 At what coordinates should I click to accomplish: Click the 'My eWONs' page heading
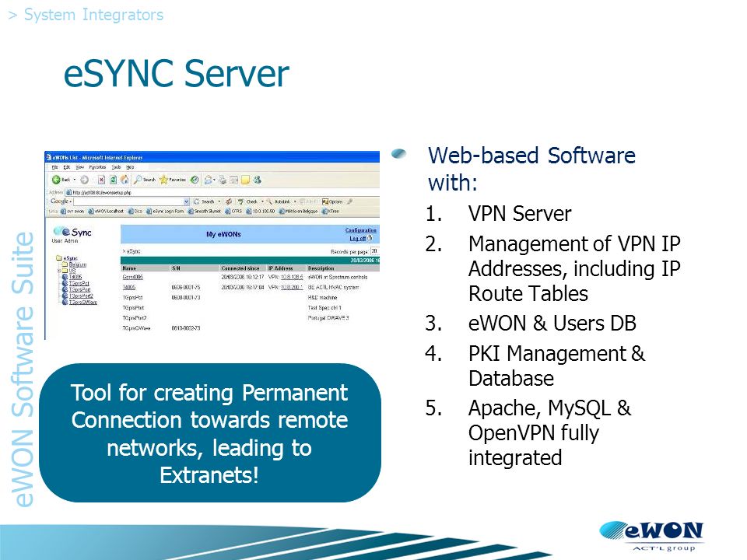point(223,234)
